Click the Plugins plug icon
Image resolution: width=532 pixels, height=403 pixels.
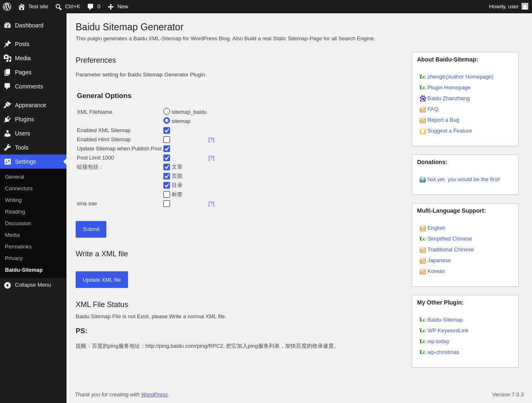(x=7, y=119)
